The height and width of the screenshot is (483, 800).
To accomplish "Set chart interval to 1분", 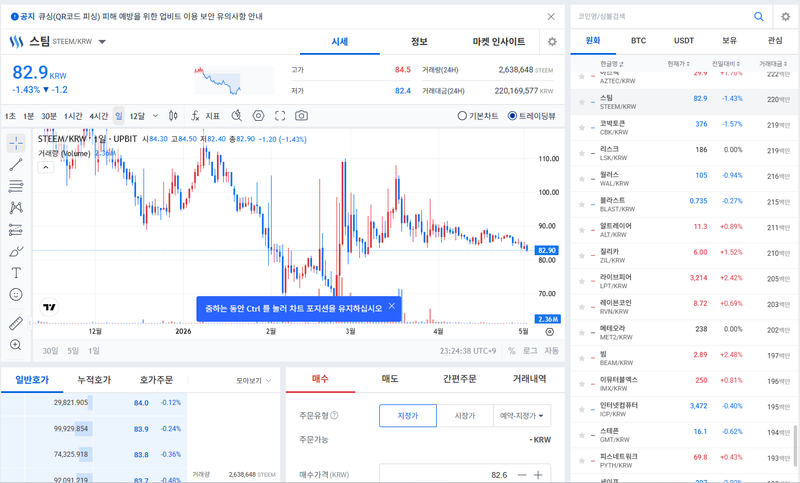I will [x=28, y=116].
